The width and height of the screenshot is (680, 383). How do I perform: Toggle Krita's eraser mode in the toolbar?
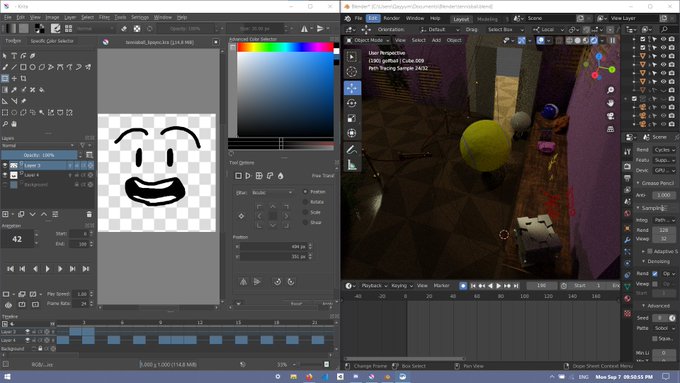click(x=124, y=29)
